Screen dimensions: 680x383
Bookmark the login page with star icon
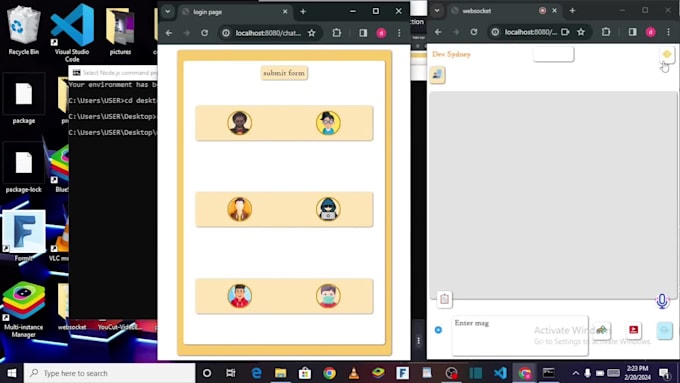[x=311, y=33]
